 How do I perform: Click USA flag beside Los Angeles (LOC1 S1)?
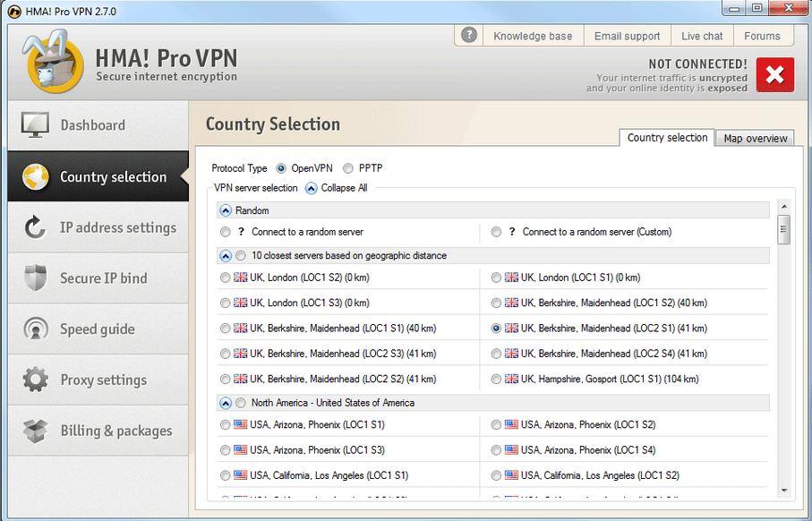[240, 475]
